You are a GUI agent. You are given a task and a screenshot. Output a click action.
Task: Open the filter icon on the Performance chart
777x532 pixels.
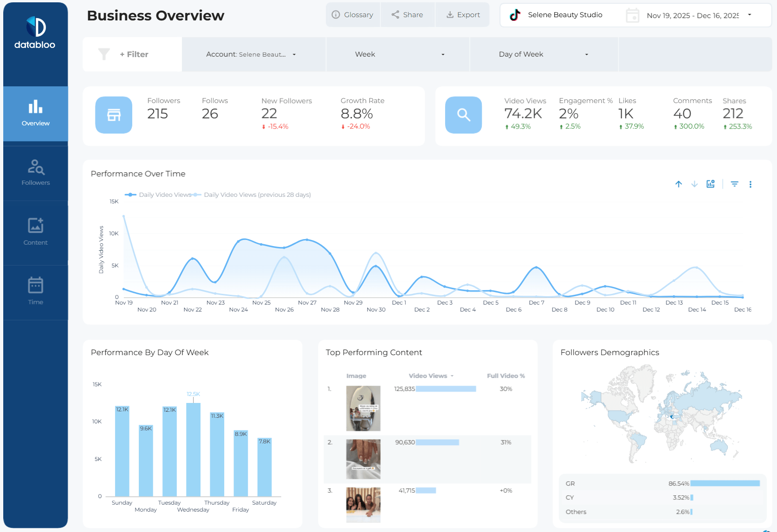[x=734, y=184]
